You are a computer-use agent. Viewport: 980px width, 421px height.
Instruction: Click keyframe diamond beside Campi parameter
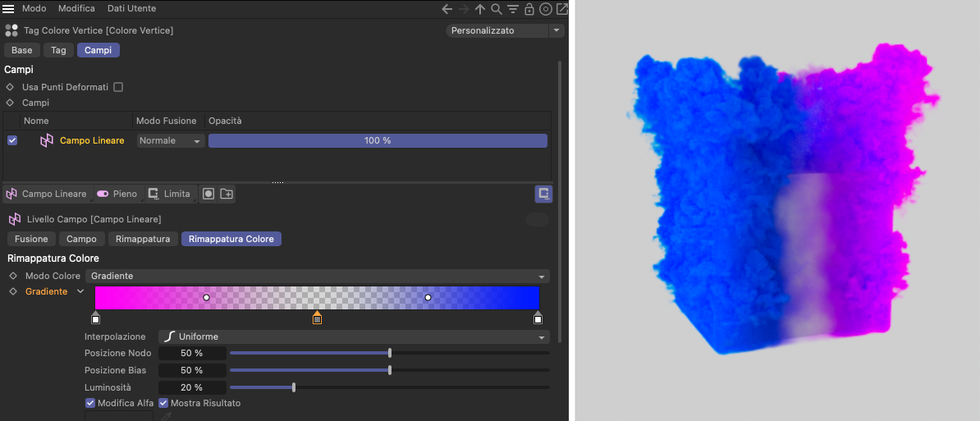tap(10, 103)
